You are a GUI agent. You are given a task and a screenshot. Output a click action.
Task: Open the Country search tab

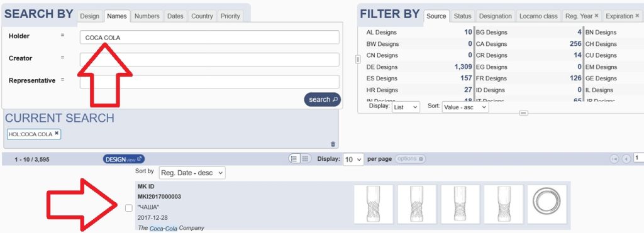tap(202, 16)
